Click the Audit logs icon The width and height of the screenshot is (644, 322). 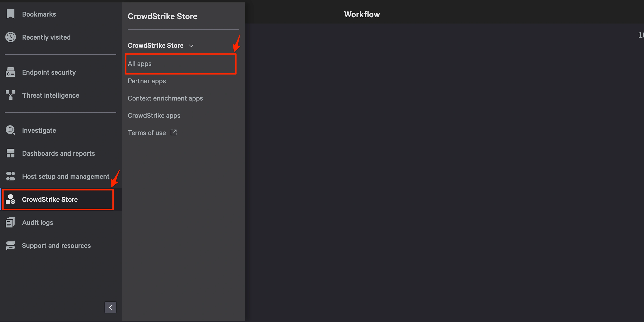point(11,222)
